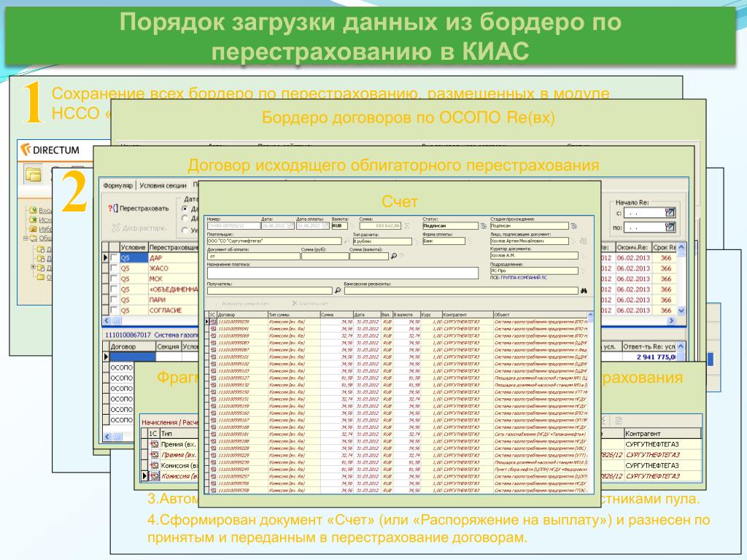Image resolution: width=747 pixels, height=560 pixels.
Task: Select the first radio button in the Дата group
Action: tap(185, 209)
